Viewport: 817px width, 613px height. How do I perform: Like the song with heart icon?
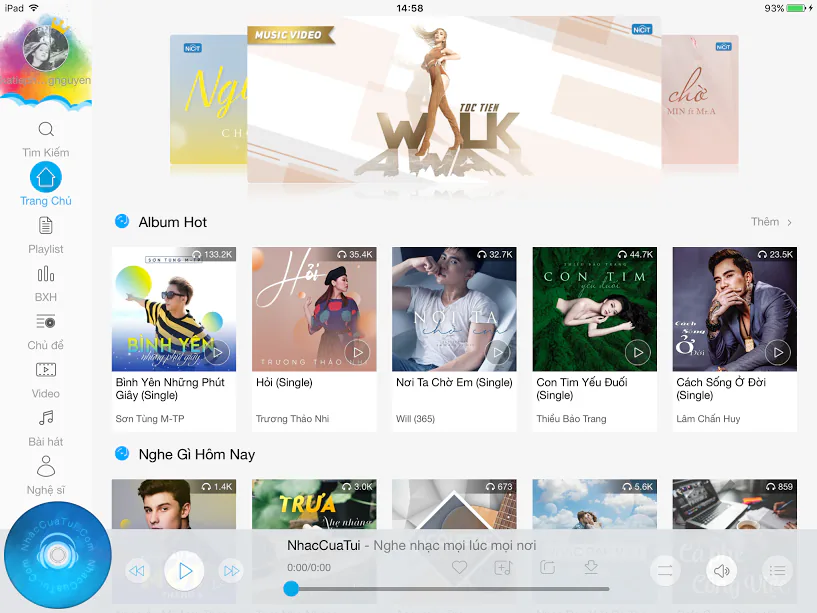coord(459,567)
